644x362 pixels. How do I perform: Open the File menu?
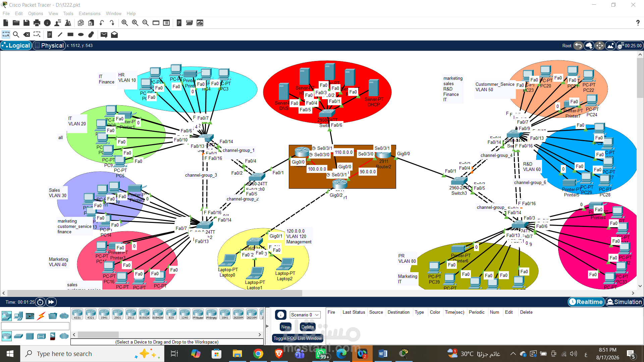tap(6, 13)
